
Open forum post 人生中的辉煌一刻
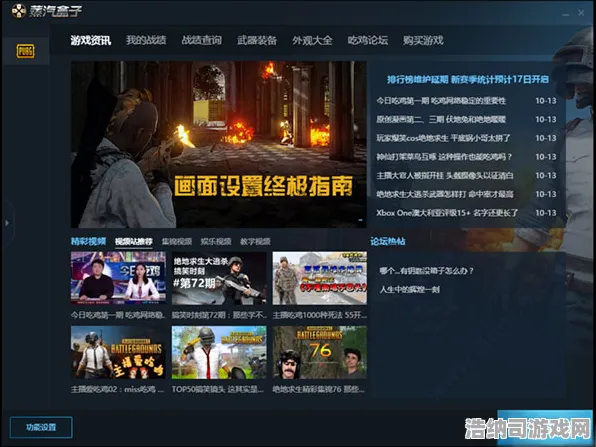[x=409, y=290]
